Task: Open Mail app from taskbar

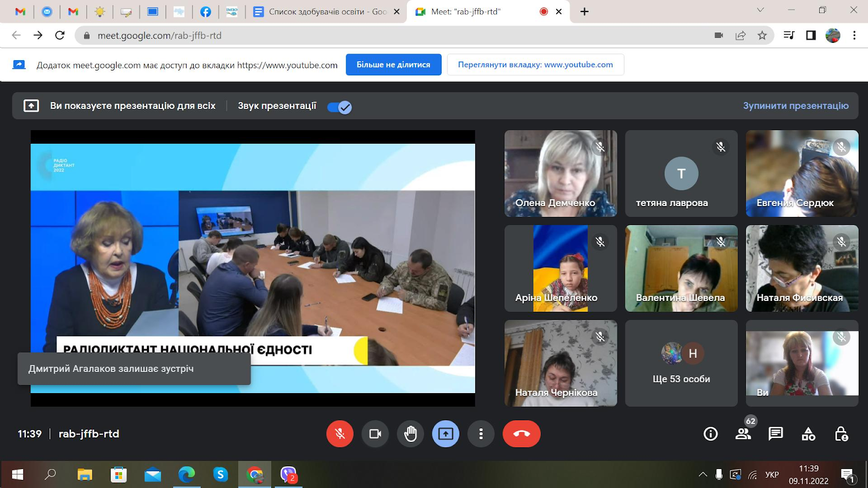Action: tap(152, 474)
